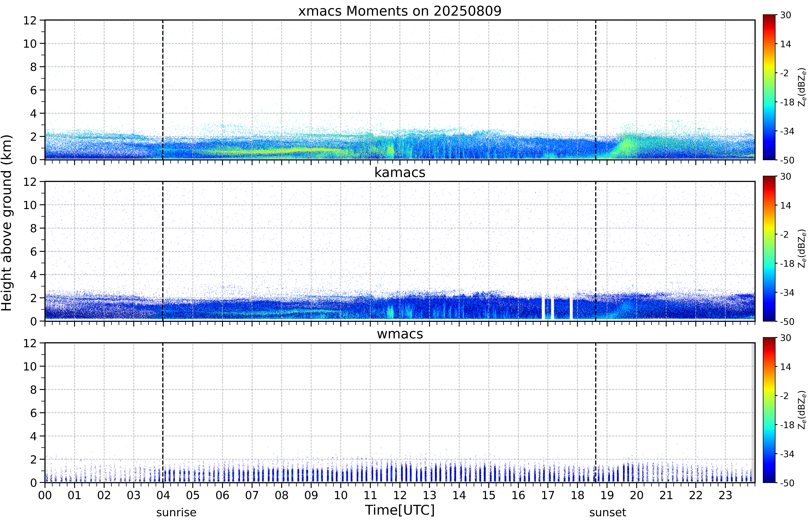Click the "04" hour tick label
Screen dimensions: 812x524
[x=163, y=495]
